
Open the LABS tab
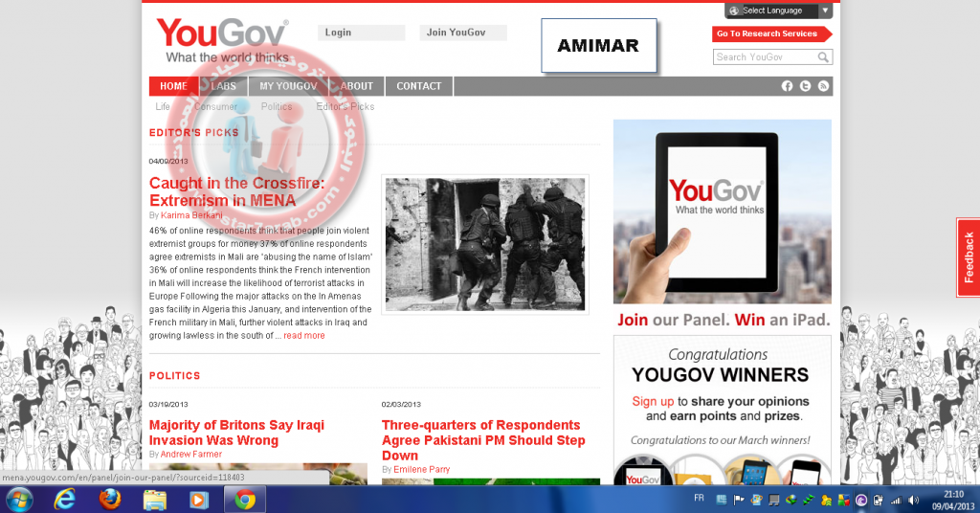pyautogui.click(x=223, y=86)
